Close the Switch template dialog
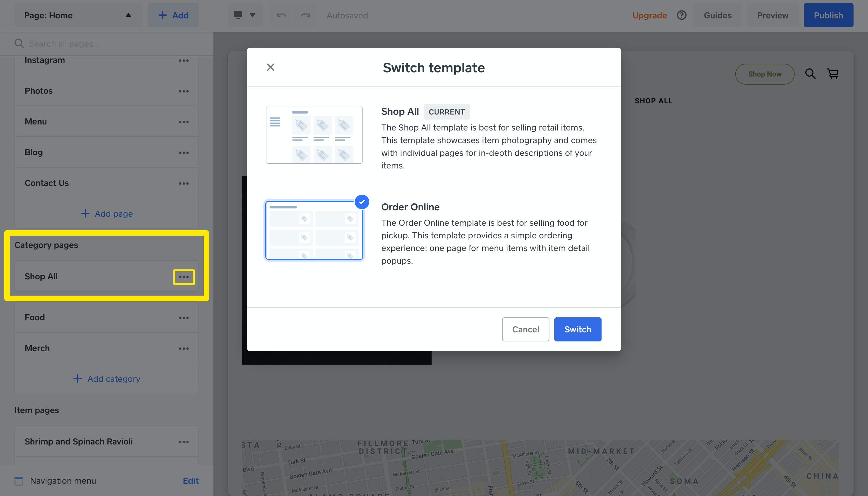The height and width of the screenshot is (496, 868). pos(270,67)
